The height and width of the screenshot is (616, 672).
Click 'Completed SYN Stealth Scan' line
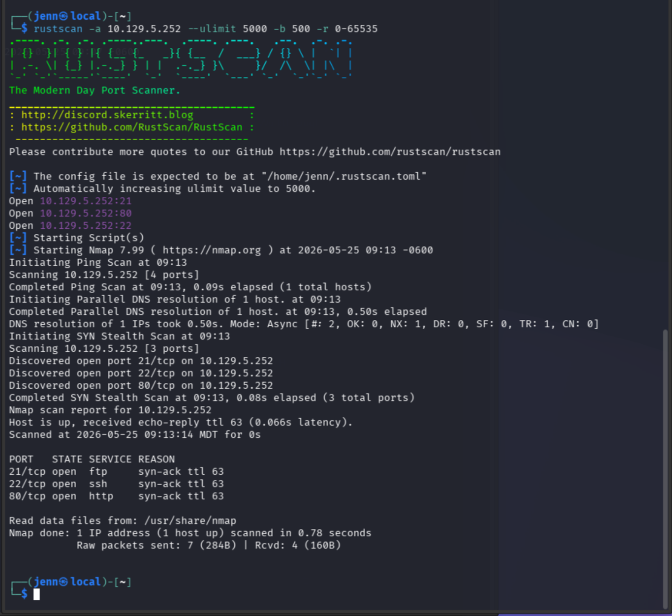[211, 398]
